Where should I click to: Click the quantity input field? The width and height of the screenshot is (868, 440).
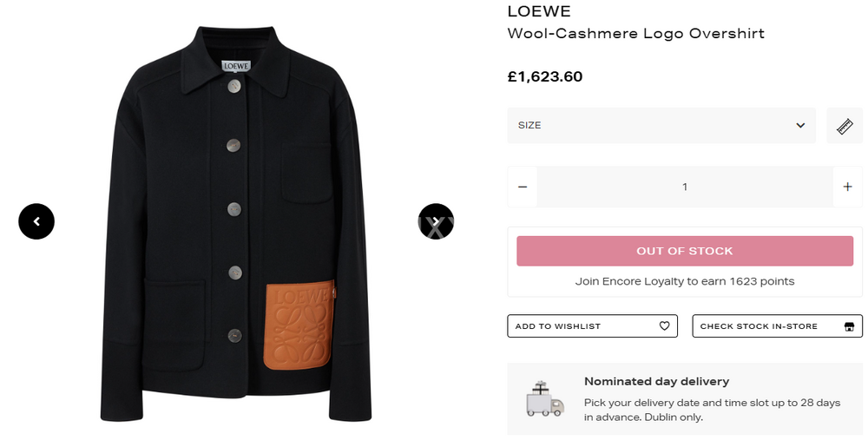(x=685, y=187)
